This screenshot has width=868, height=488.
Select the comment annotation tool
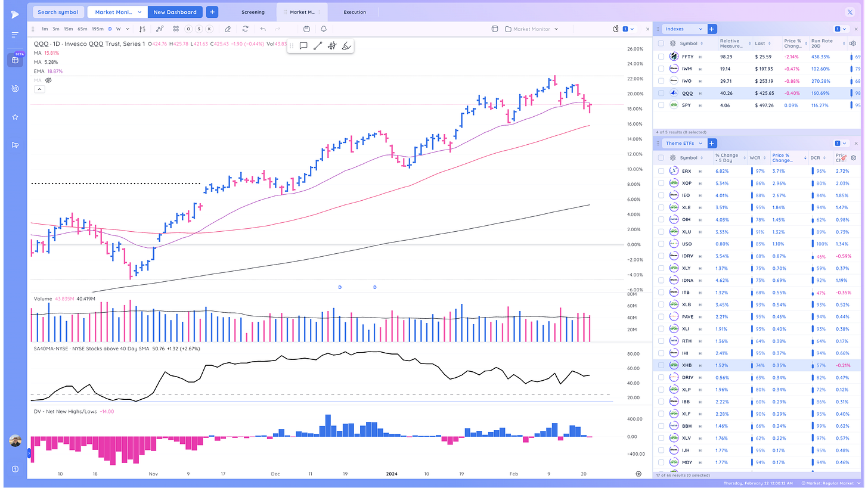tap(303, 46)
